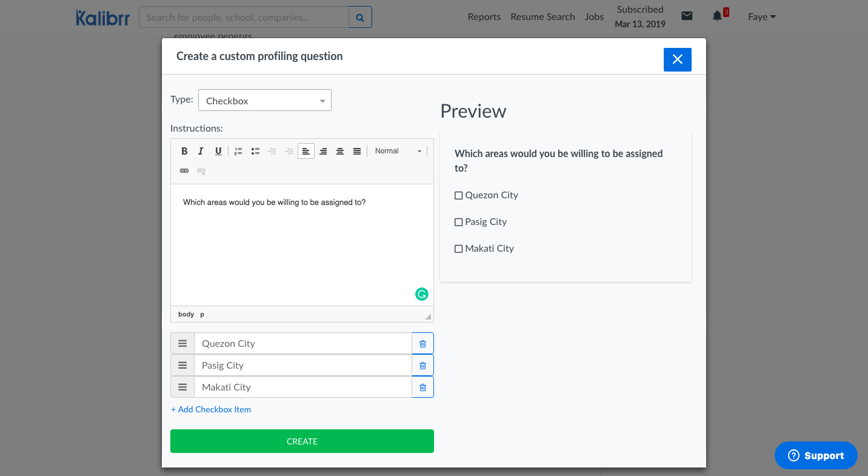Click the Add Checkbox Item link
Viewport: 868px width, 476px height.
tap(211, 409)
